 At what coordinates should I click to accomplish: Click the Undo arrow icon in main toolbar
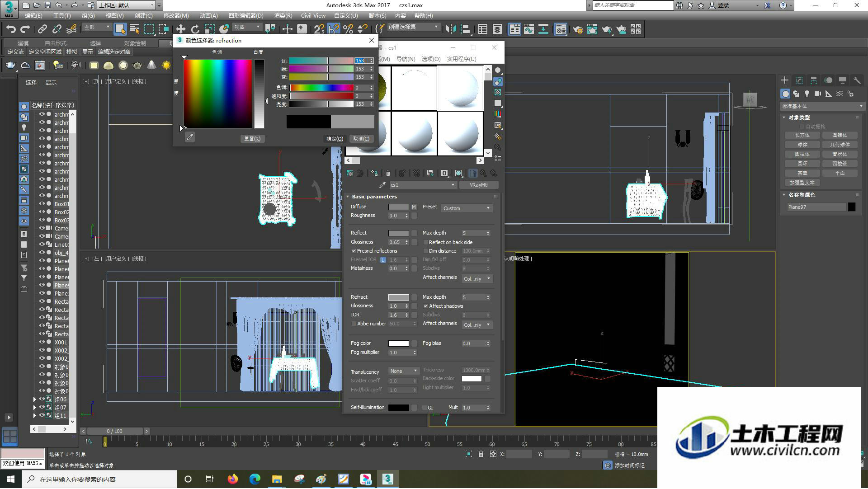click(x=11, y=29)
